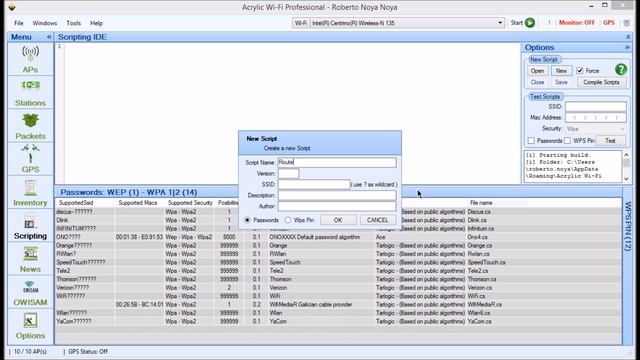Click the WifiMediaR.cs file name
The height and width of the screenshot is (360, 640).
pyautogui.click(x=484, y=304)
